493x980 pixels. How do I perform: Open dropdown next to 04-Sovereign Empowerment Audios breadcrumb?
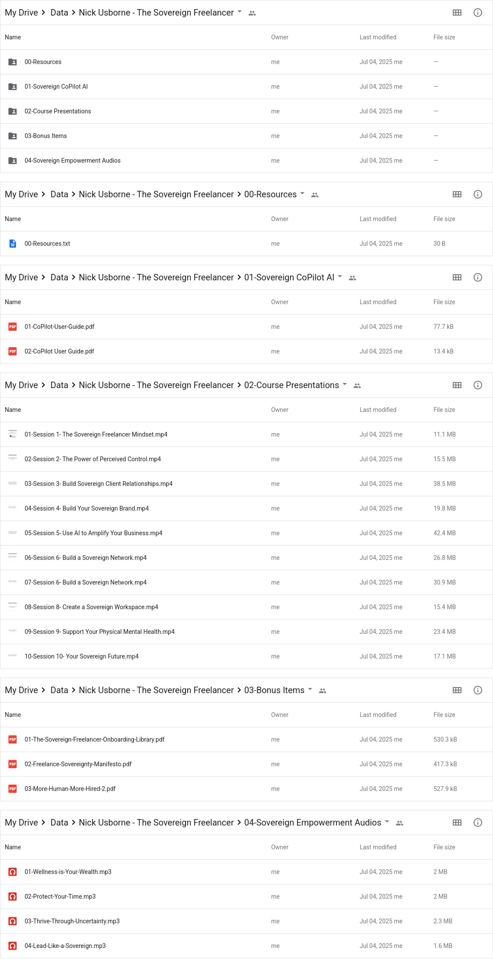click(x=387, y=822)
